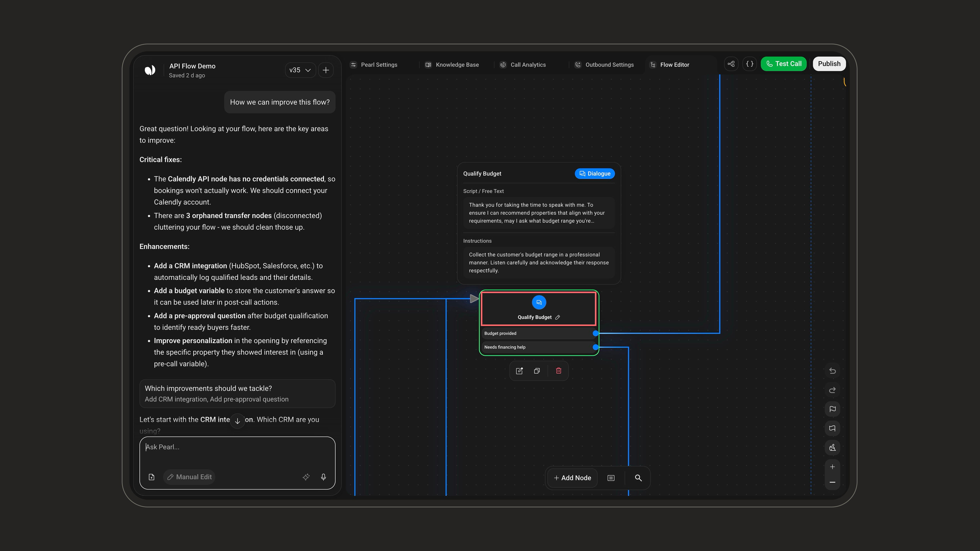The height and width of the screenshot is (551, 980).
Task: Open the Knowledge Base tab
Action: coord(452,65)
